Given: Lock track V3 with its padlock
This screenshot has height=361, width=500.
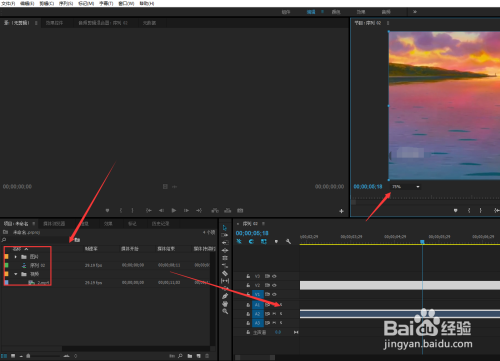Looking at the screenshot, I should 248,276.
